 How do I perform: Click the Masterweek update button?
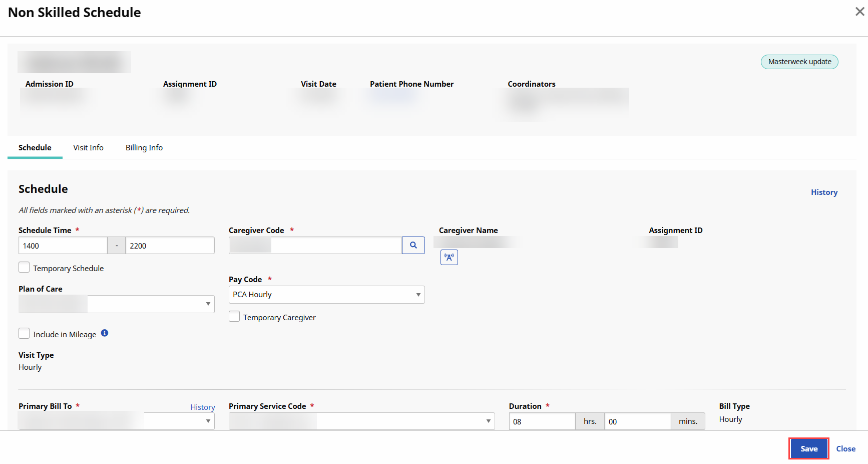(799, 62)
